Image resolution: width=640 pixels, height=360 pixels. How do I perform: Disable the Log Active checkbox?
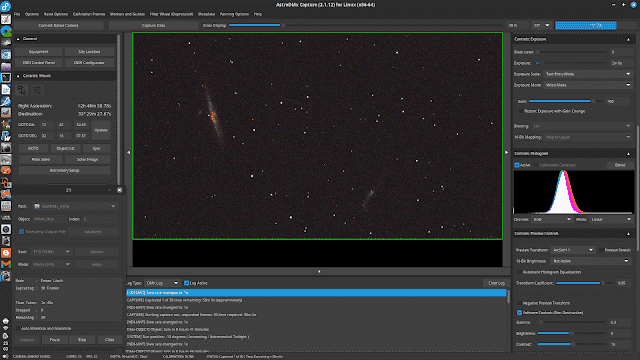(187, 283)
